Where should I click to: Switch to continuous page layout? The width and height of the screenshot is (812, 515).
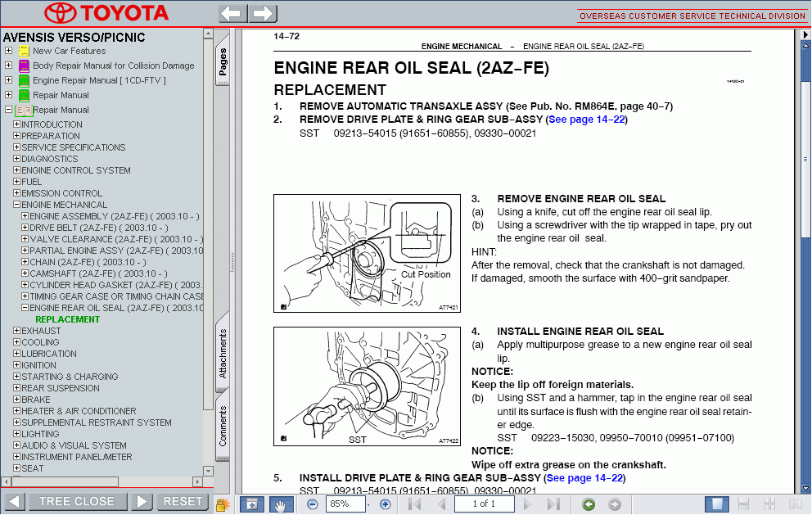(x=743, y=504)
